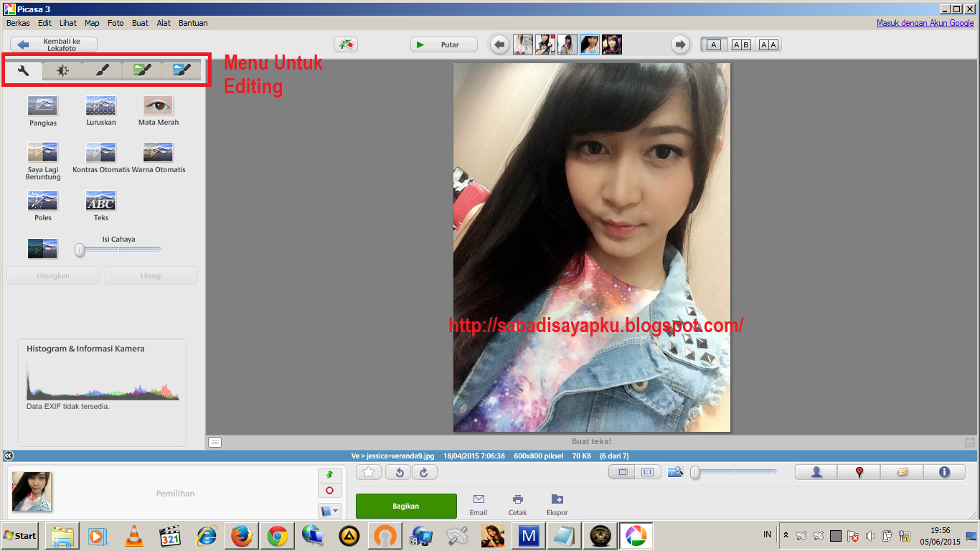
Task: Open the Teks text tool
Action: (x=100, y=206)
